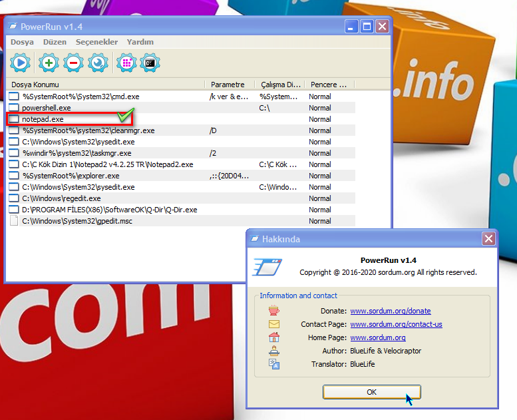Click the Run (play) toolbar icon
The height and width of the screenshot is (420, 517).
click(x=20, y=63)
